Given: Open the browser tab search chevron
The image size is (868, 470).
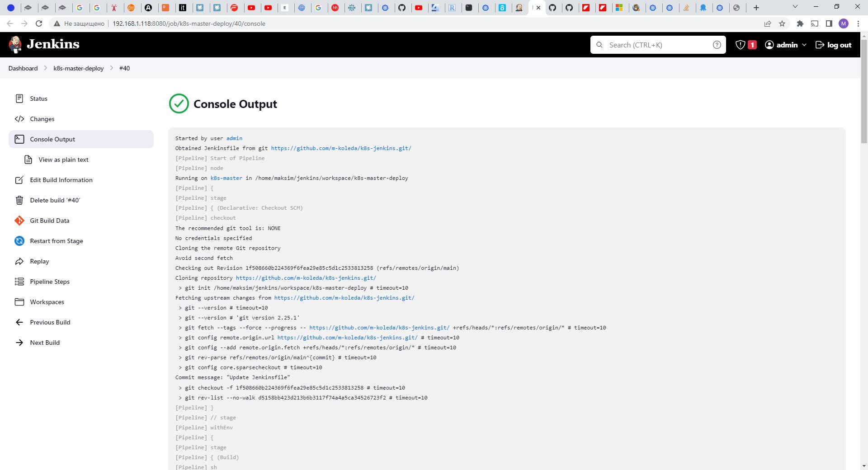Looking at the screenshot, I should pyautogui.click(x=794, y=7).
